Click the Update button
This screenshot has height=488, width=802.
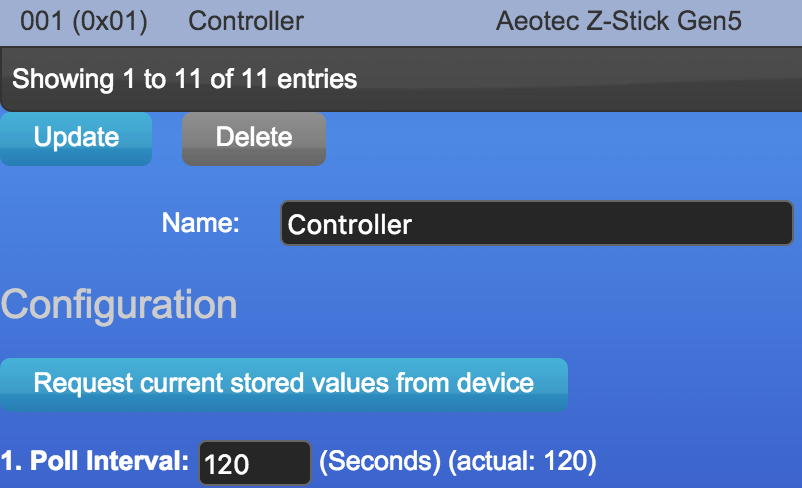point(76,138)
